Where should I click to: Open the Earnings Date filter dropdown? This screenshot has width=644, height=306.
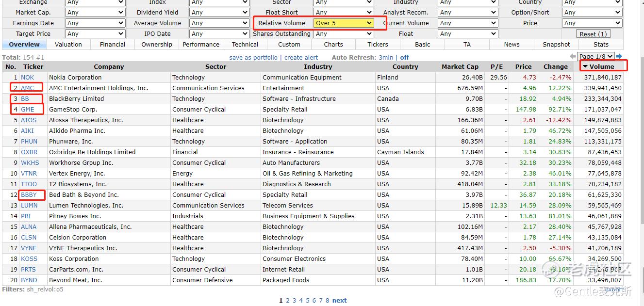[x=95, y=23]
